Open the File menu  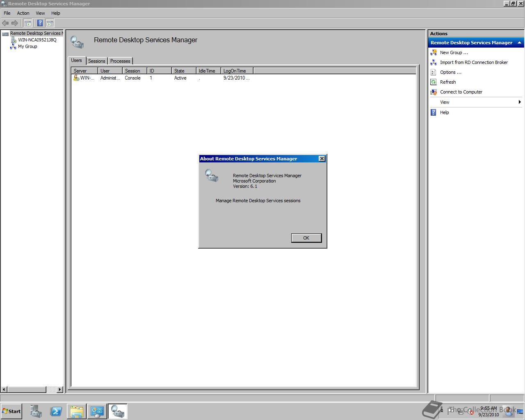[x=7, y=13]
